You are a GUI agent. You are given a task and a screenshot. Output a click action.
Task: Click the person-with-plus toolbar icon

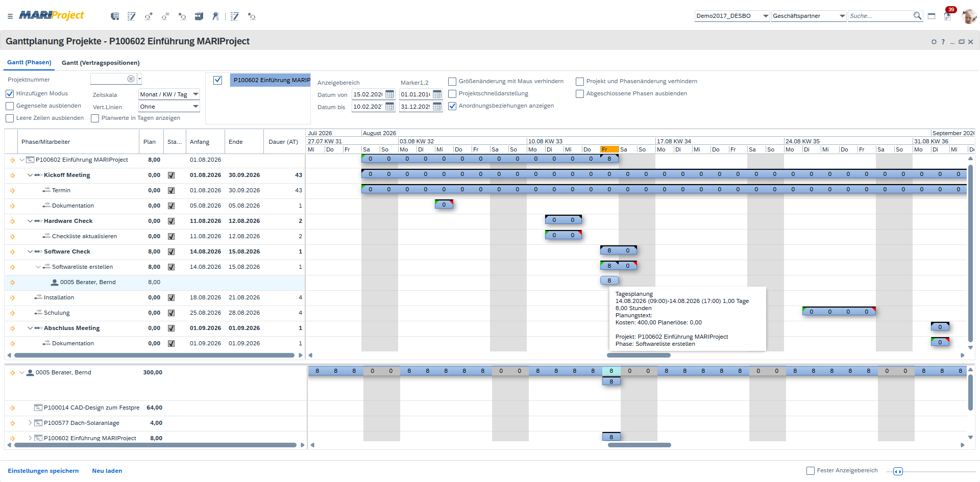click(149, 16)
